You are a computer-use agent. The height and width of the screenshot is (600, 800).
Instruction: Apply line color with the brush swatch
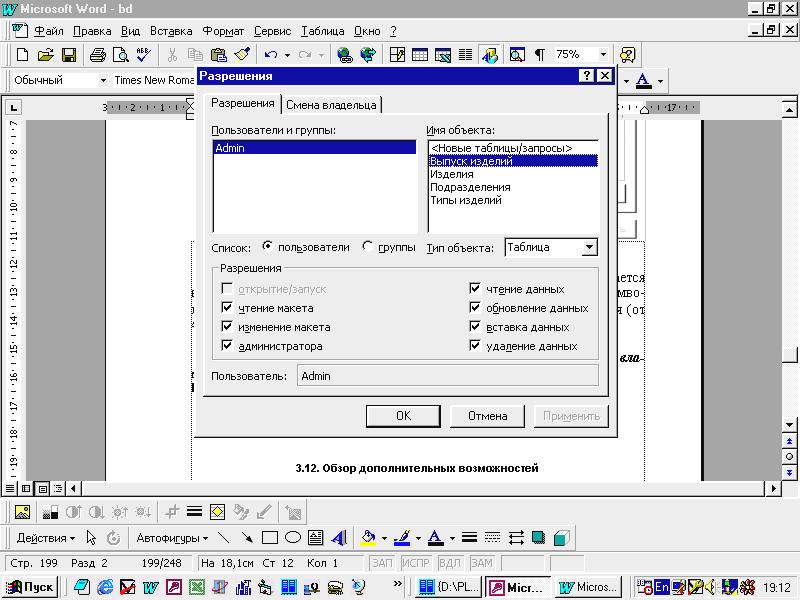point(403,538)
